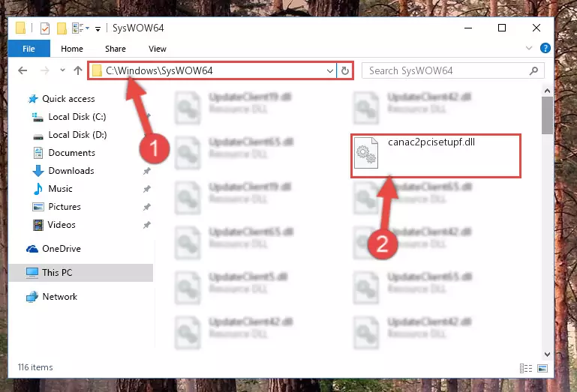Select the canac2pcisetupf.dll file icon
Viewport: 577px width, 392px height.
[365, 153]
